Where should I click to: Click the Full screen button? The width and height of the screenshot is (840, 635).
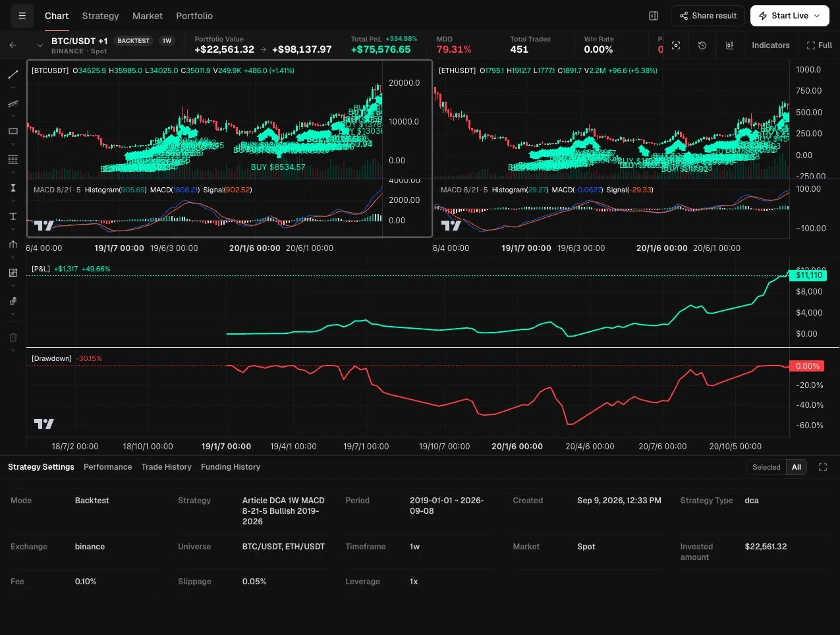(x=819, y=45)
